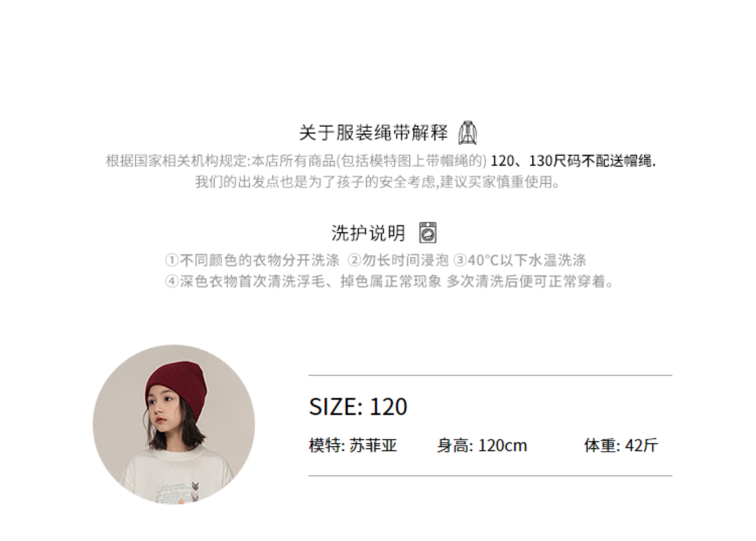Click the model name 模特: 苏菲亚
This screenshot has height=541, width=756.
click(x=353, y=445)
